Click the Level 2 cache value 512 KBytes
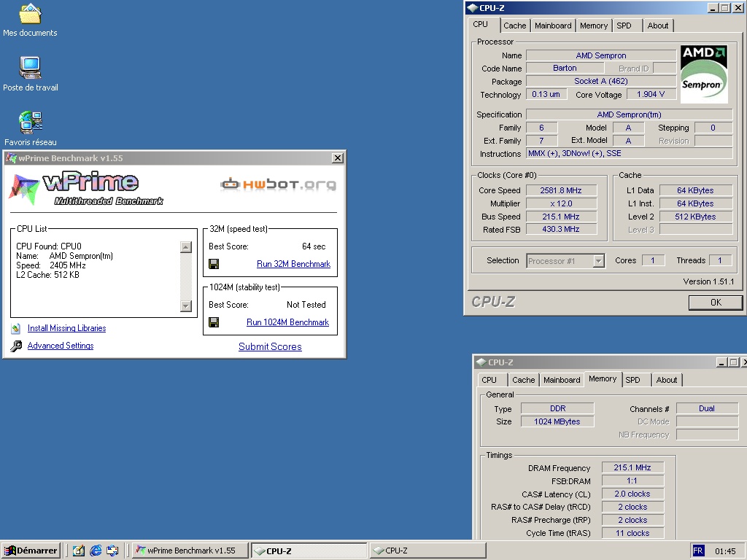 695,217
